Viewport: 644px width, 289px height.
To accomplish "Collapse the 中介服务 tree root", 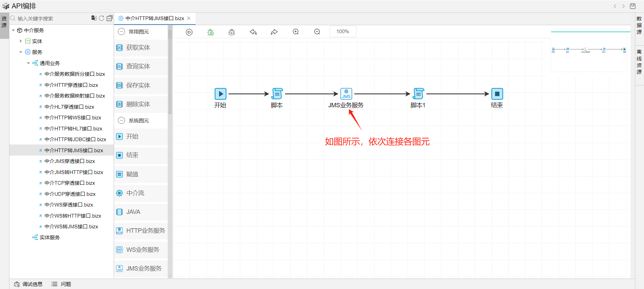I will tap(13, 31).
